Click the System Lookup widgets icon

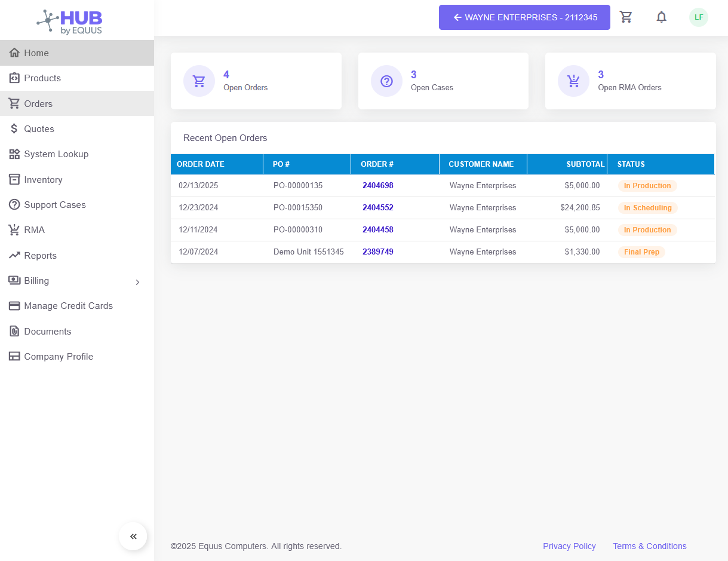point(14,154)
